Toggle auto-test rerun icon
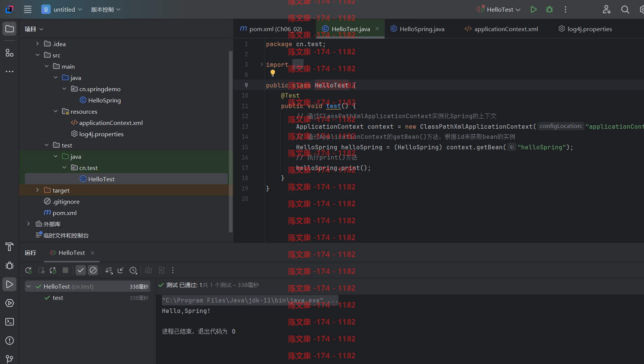The image size is (644, 364). point(53,270)
